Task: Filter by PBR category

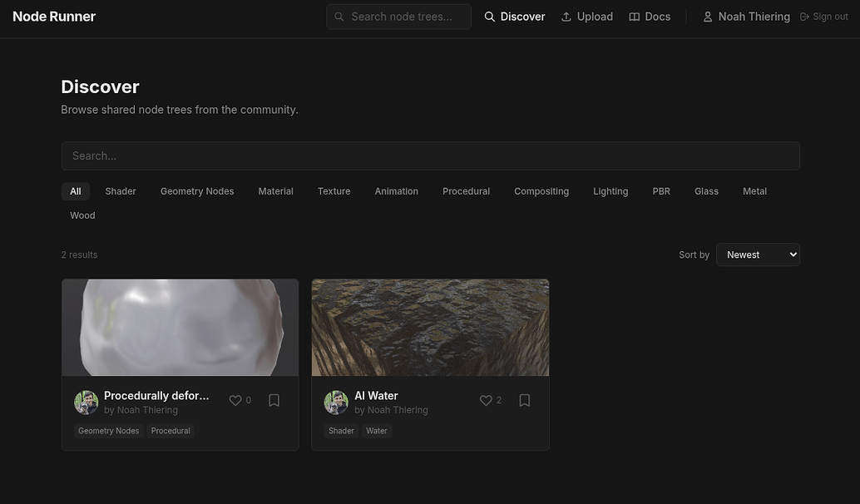Action: point(661,191)
